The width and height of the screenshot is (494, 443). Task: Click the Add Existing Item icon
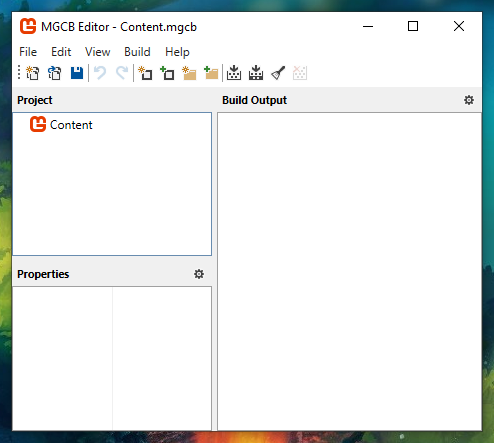167,73
